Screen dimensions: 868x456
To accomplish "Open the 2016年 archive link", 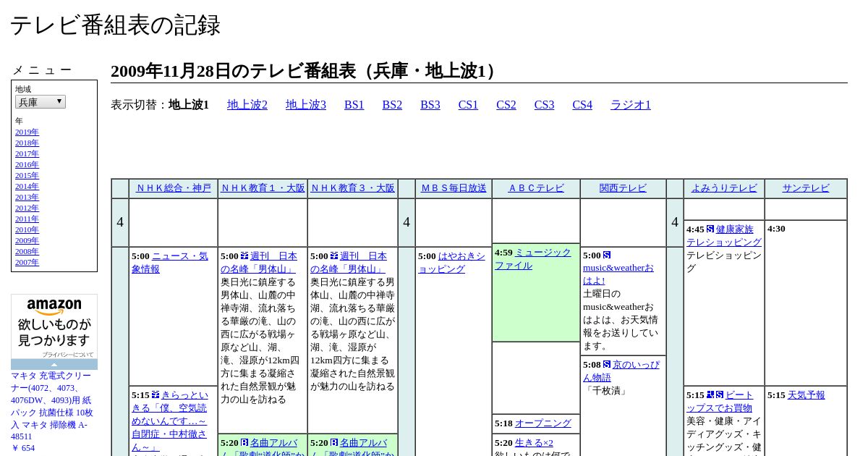I will 27,164.
